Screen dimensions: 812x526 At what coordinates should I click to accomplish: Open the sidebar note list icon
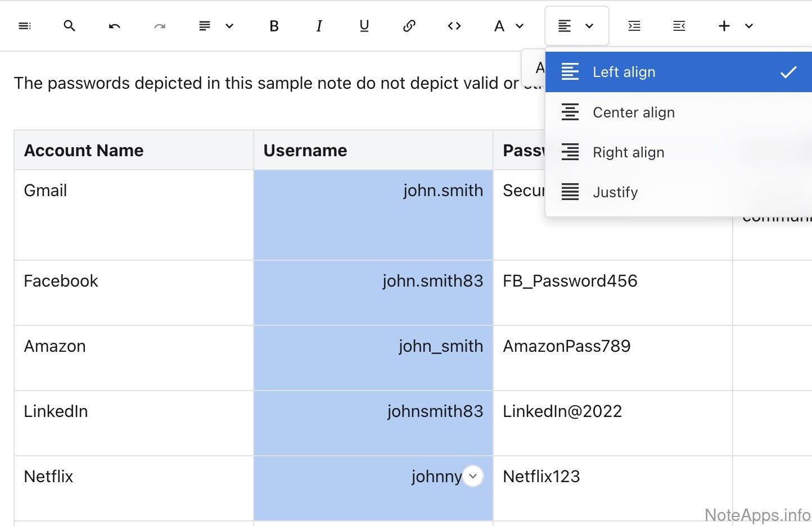[25, 26]
